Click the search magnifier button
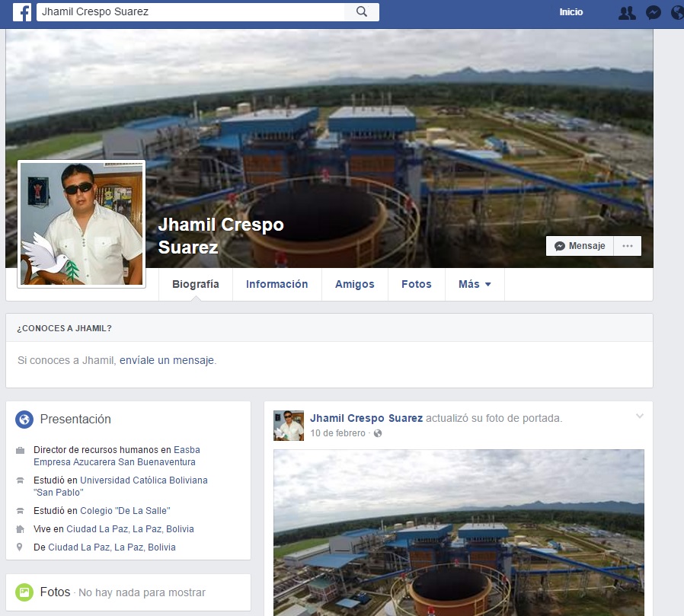Viewport: 684px width, 616px height. (362, 11)
